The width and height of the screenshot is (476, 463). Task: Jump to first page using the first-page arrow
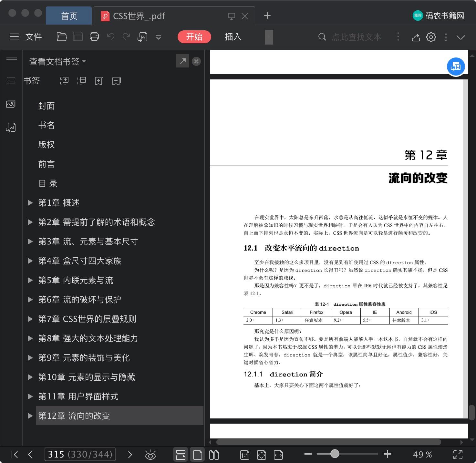(15, 455)
